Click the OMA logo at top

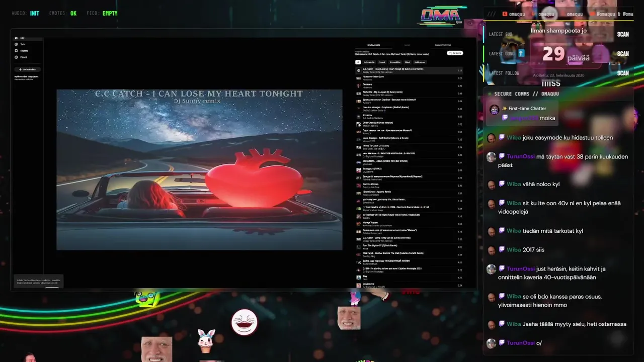[x=441, y=16]
